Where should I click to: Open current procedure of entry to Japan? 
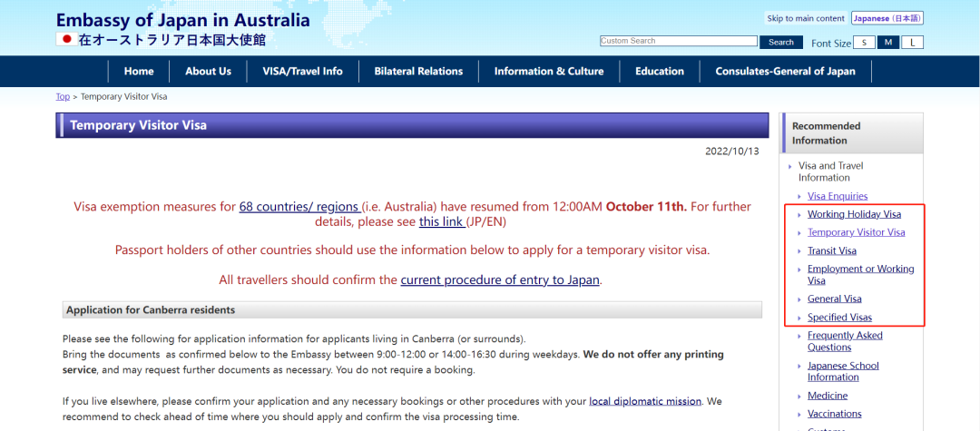(500, 279)
